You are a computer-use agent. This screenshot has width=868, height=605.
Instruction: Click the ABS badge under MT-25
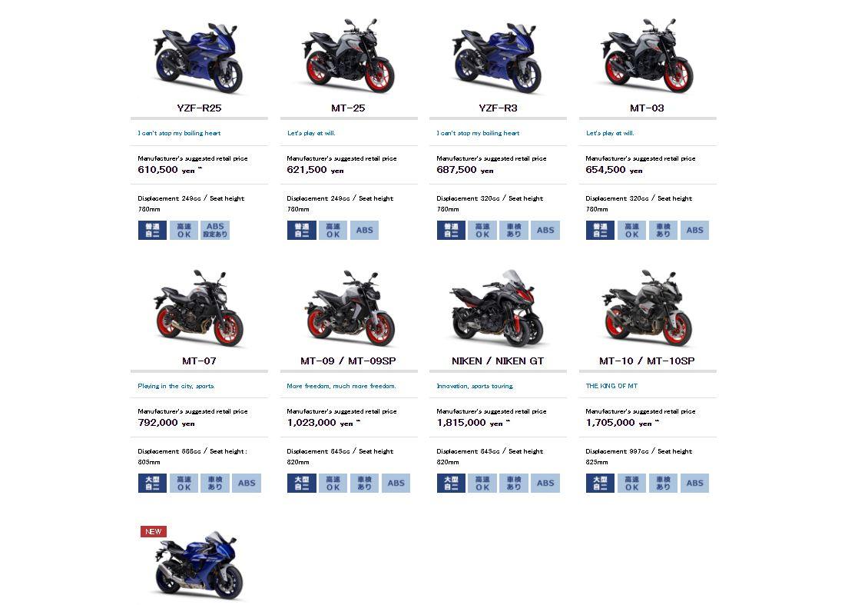[x=364, y=230]
